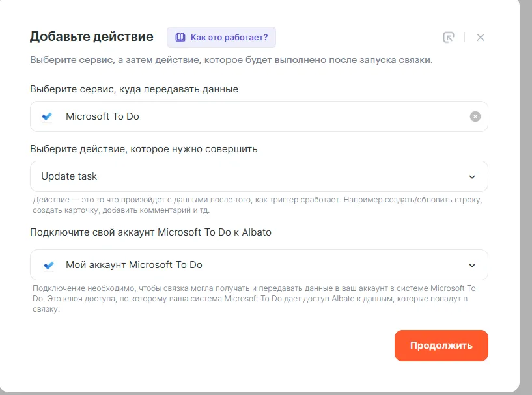The height and width of the screenshot is (395, 532).
Task: Close the "Добавьте действие" dialog
Action: click(x=481, y=37)
